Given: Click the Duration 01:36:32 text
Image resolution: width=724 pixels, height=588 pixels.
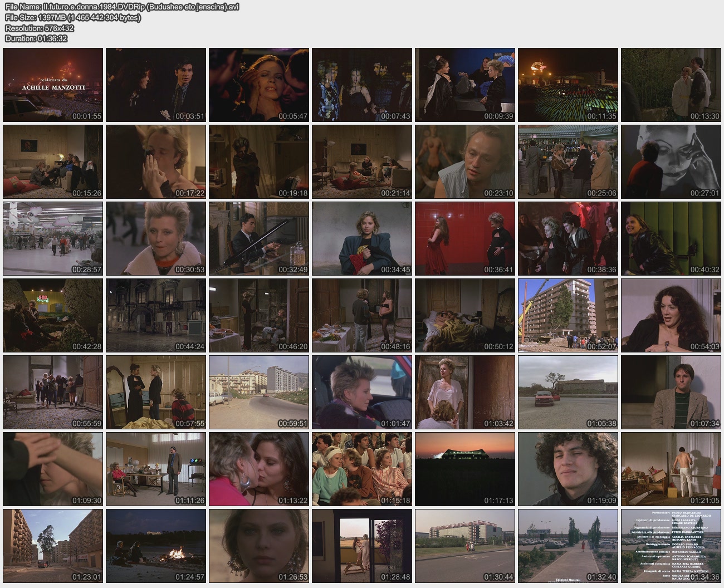Looking at the screenshot, I should (x=36, y=38).
